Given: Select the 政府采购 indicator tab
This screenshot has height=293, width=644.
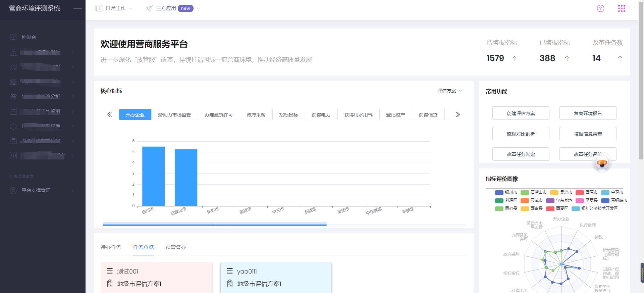Looking at the screenshot, I should click(256, 114).
